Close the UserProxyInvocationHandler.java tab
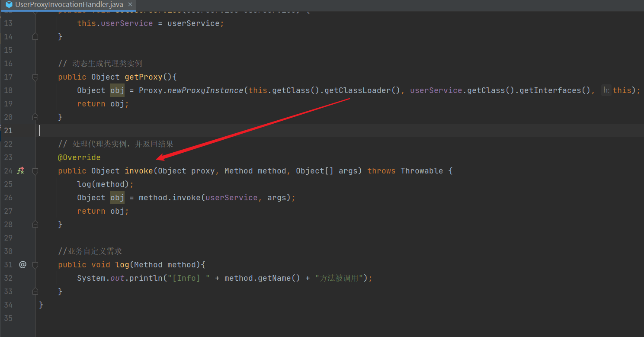This screenshot has height=337, width=644. coord(130,4)
